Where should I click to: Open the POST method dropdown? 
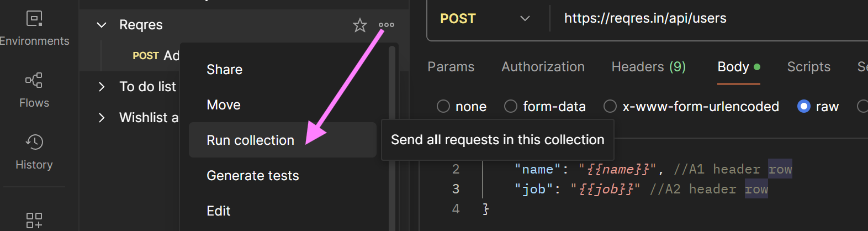click(485, 19)
